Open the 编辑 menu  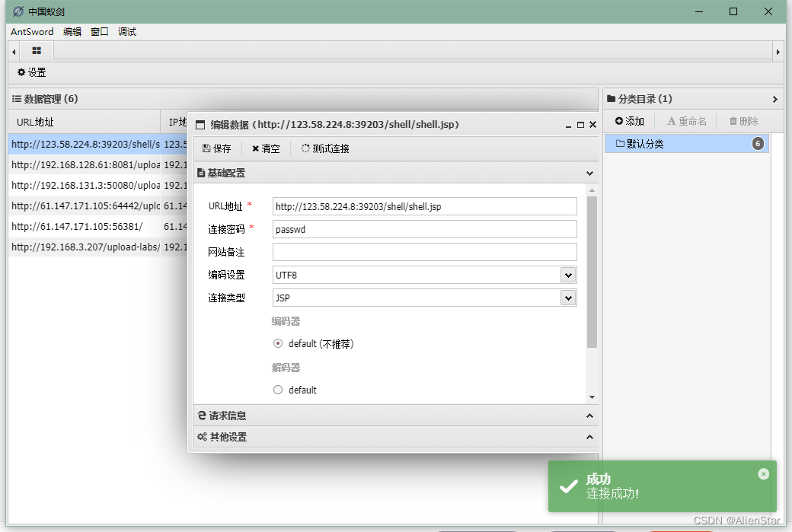(x=72, y=32)
